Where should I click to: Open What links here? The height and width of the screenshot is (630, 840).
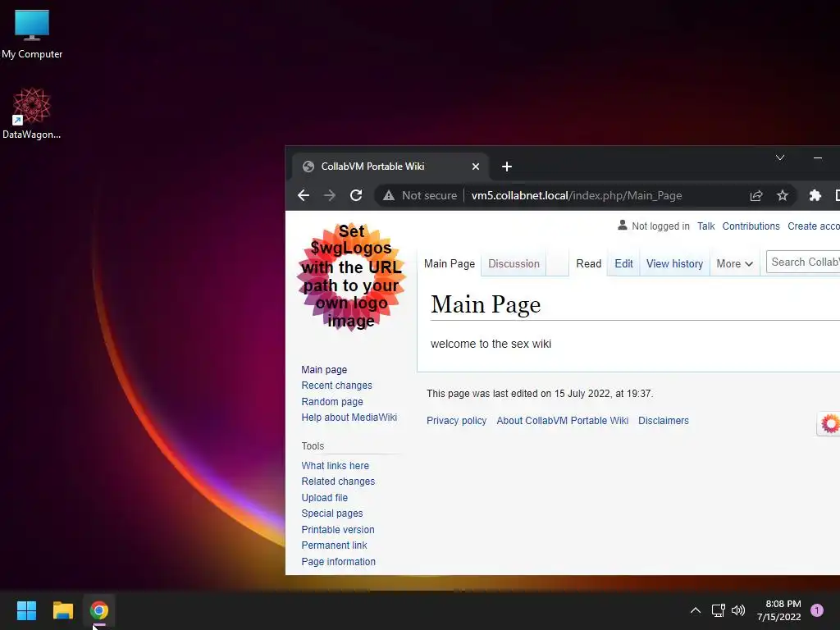click(335, 466)
